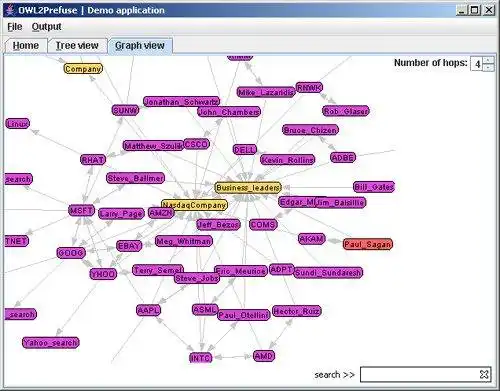Click the INTC node
The image size is (500, 391).
[x=201, y=358]
